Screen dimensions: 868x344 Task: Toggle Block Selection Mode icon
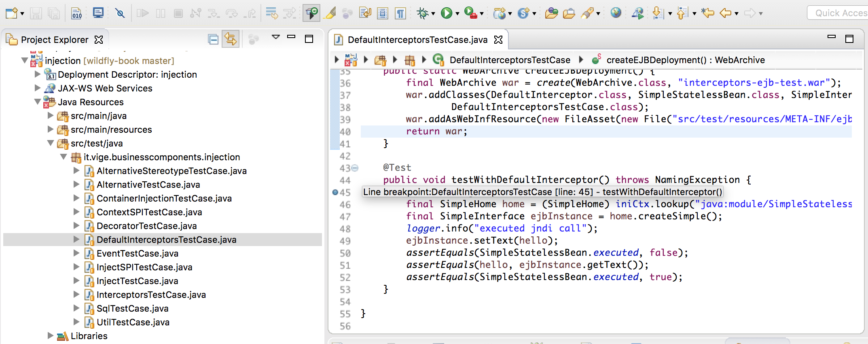[x=383, y=13]
